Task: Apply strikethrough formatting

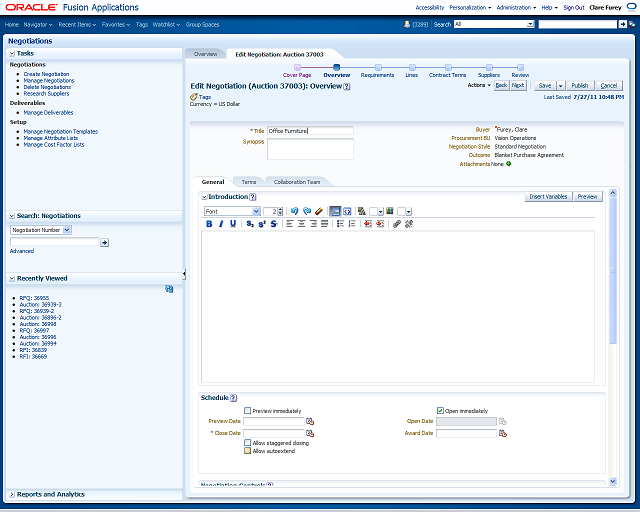Action: pyautogui.click(x=274, y=224)
